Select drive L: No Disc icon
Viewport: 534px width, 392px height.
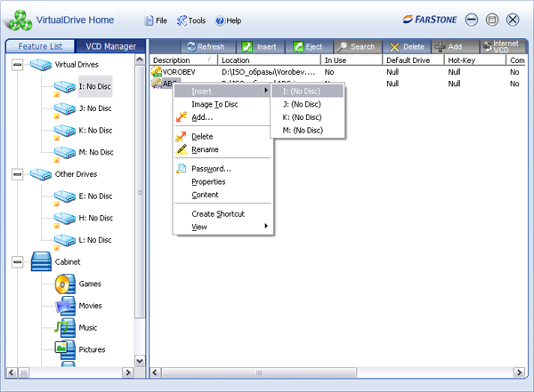click(x=64, y=241)
